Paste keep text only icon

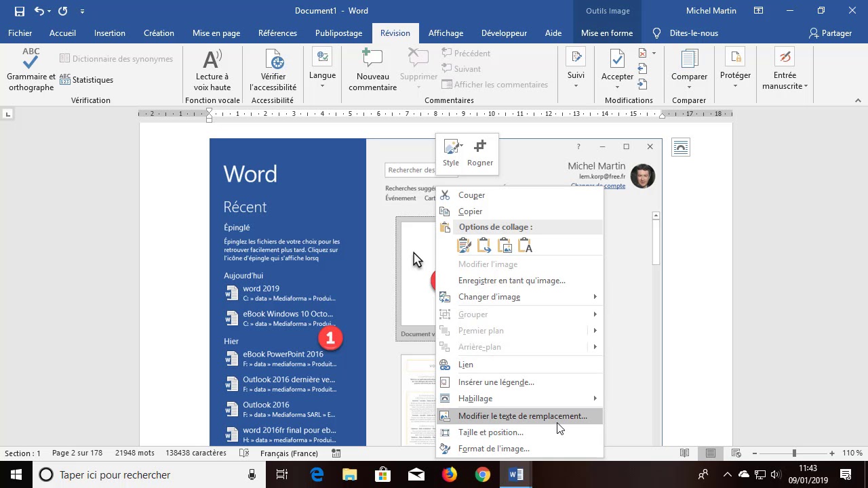pos(525,246)
